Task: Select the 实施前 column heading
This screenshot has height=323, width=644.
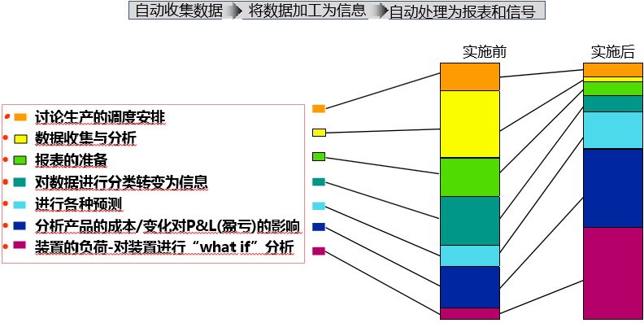Action: [x=485, y=53]
